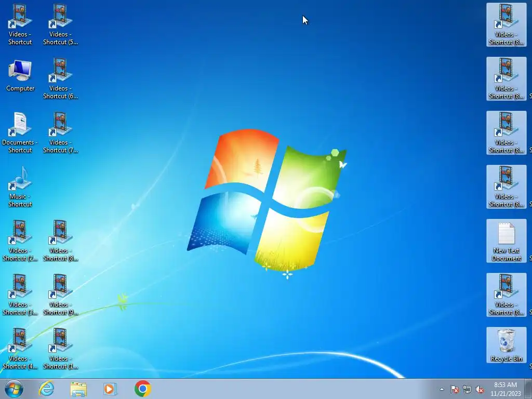Open Windows Explorer from the taskbar
This screenshot has height=399, width=532.
pyautogui.click(x=78, y=389)
